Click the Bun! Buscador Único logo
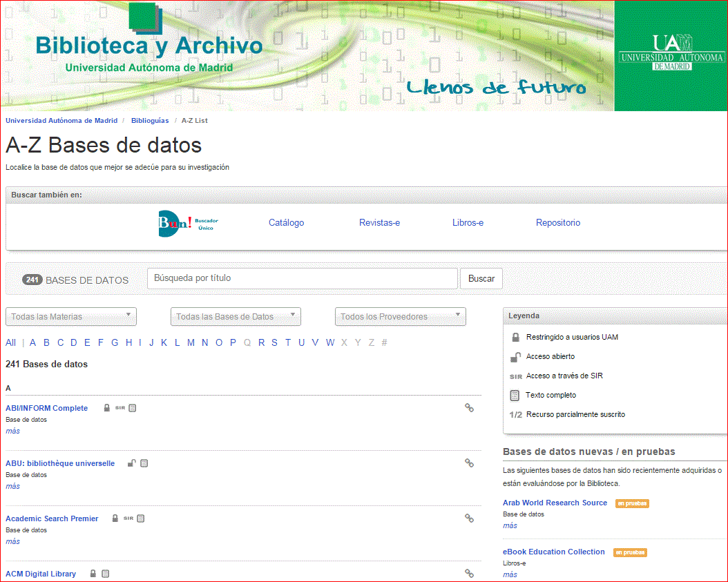This screenshot has height=582, width=728. tap(188, 224)
